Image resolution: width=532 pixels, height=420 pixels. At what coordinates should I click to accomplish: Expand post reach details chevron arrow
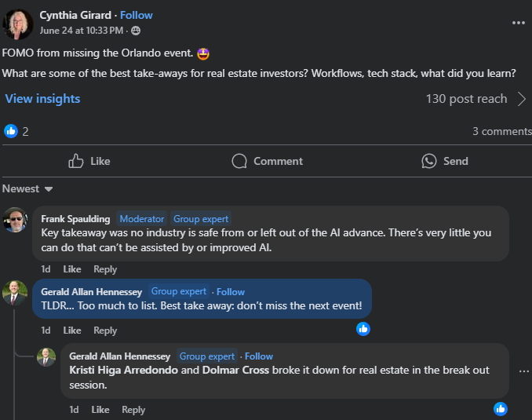[523, 99]
